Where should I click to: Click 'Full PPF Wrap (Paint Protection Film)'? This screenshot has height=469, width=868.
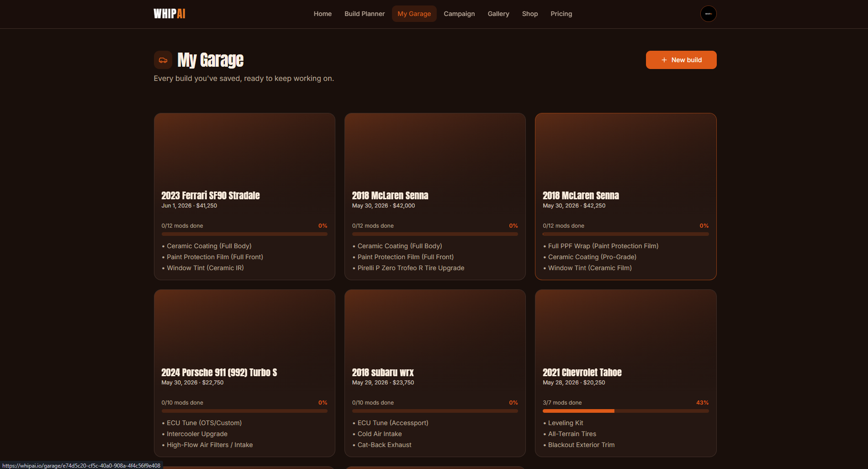pos(603,246)
